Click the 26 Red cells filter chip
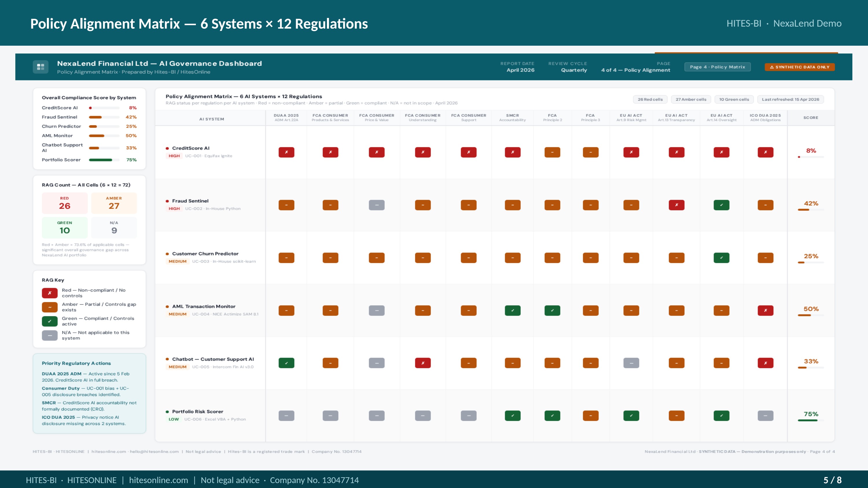The width and height of the screenshot is (868, 488). pos(650,99)
